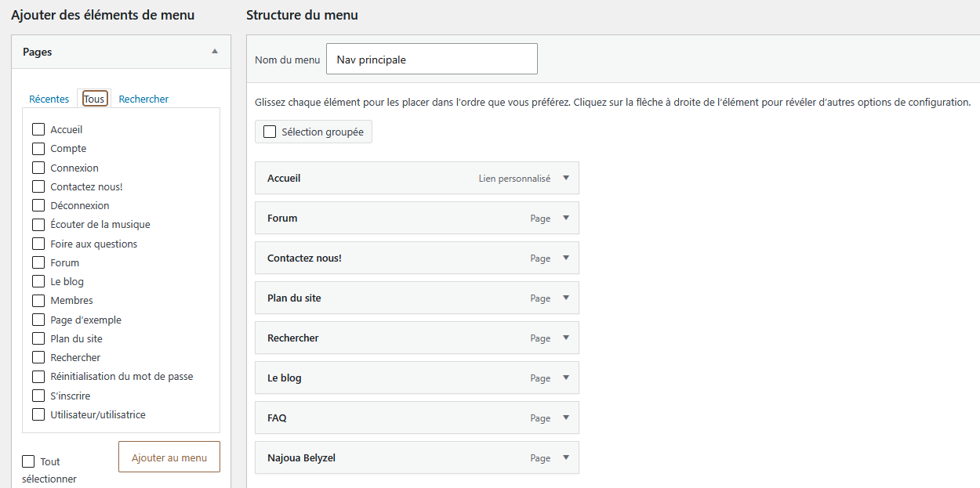Click the Structure du menu heading
Image resolution: width=980 pixels, height=488 pixels.
point(302,15)
